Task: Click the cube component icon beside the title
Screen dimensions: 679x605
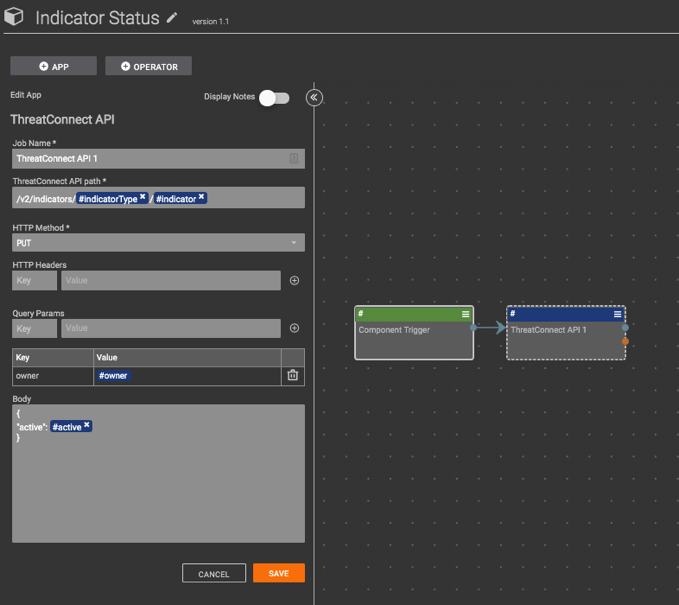Action: 13,17
